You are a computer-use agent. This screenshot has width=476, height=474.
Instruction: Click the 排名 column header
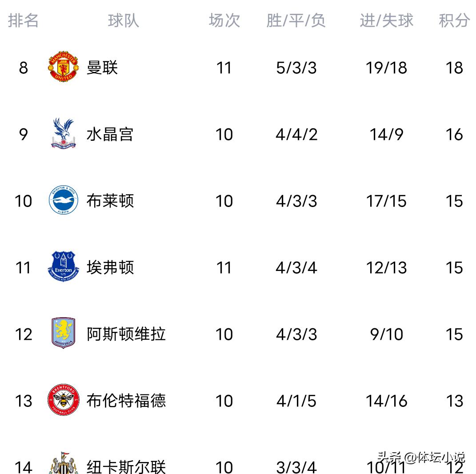click(x=23, y=20)
